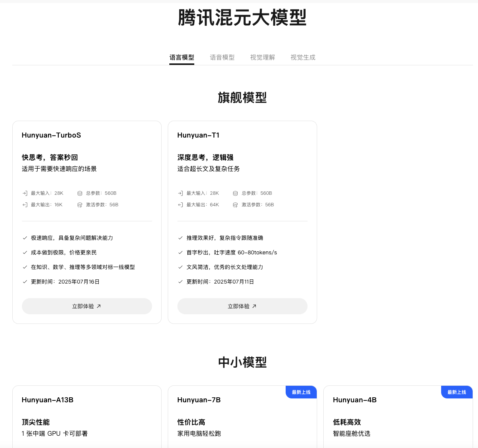Click the 家用电脑轻松跑 text
The height and width of the screenshot is (448, 478).
pos(199,433)
